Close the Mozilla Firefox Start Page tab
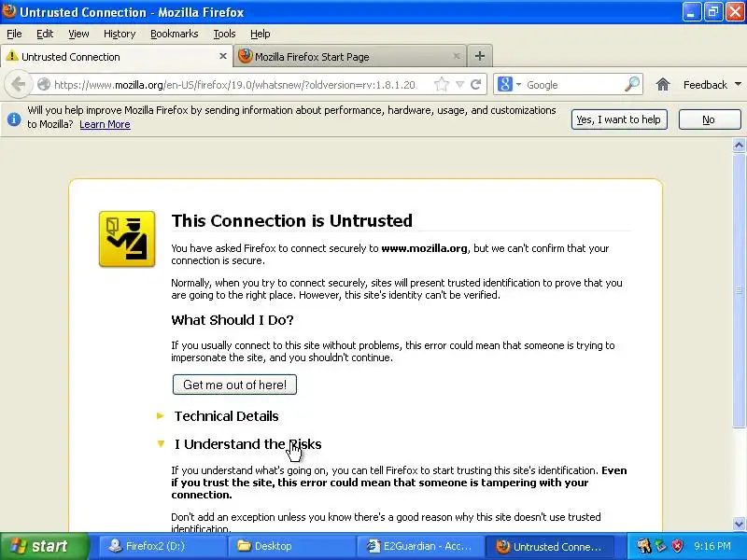747x560 pixels. tap(457, 56)
